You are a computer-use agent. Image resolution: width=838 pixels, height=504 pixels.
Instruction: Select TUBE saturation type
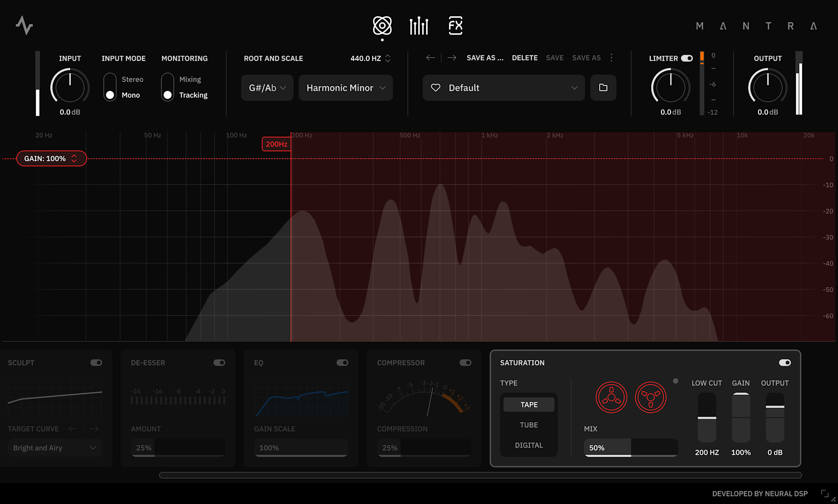pos(529,425)
